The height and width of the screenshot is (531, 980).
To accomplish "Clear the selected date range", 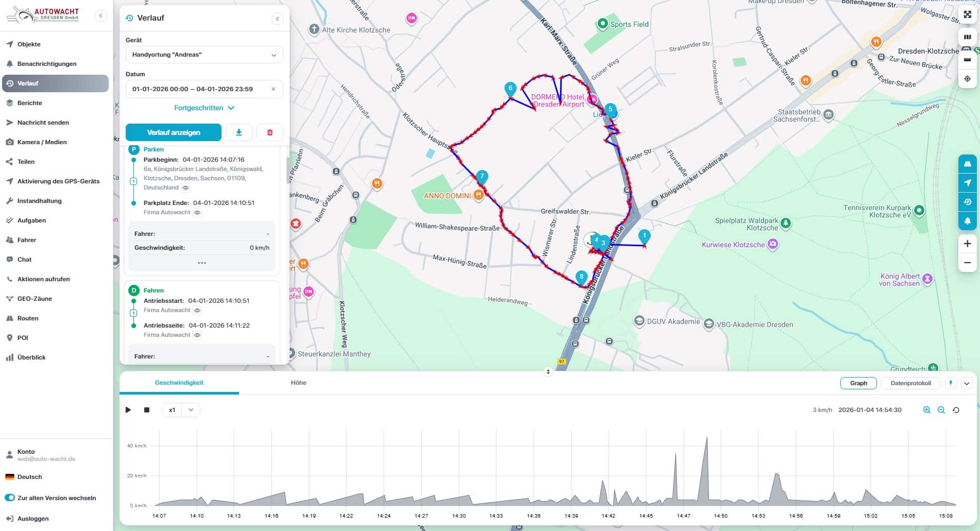I will 273,89.
